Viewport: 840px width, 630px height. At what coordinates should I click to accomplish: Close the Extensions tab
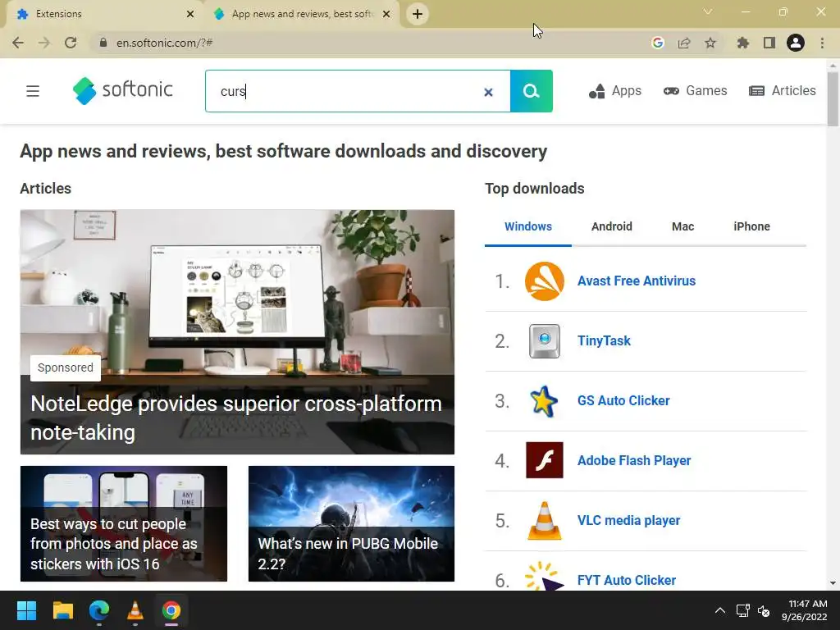pos(189,15)
